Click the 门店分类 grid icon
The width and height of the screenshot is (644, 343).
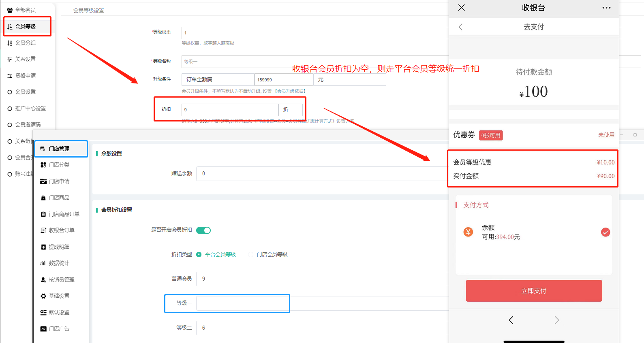[43, 165]
